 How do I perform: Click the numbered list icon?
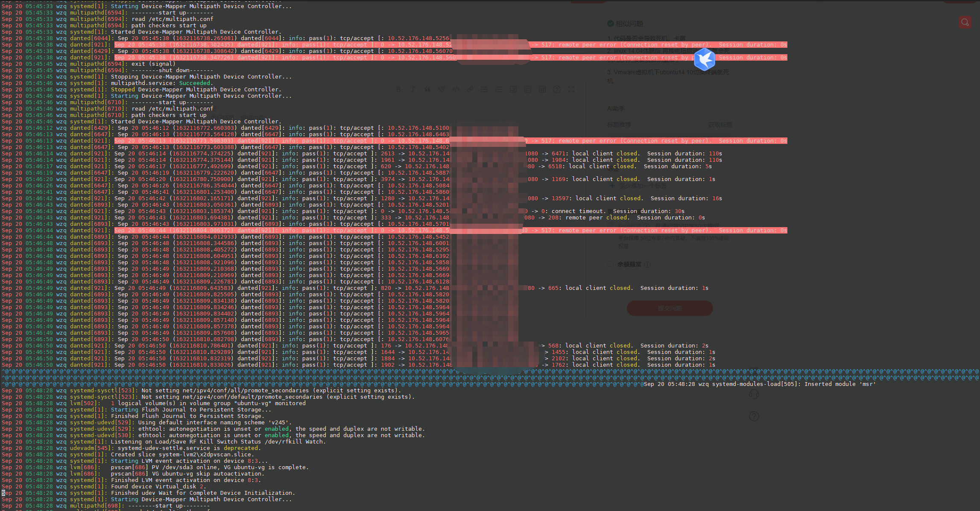pyautogui.click(x=499, y=89)
